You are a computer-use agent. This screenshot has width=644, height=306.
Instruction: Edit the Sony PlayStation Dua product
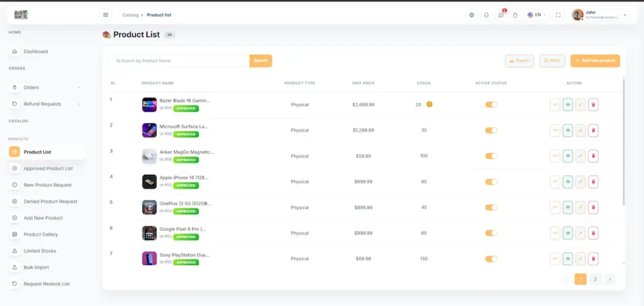coord(580,259)
